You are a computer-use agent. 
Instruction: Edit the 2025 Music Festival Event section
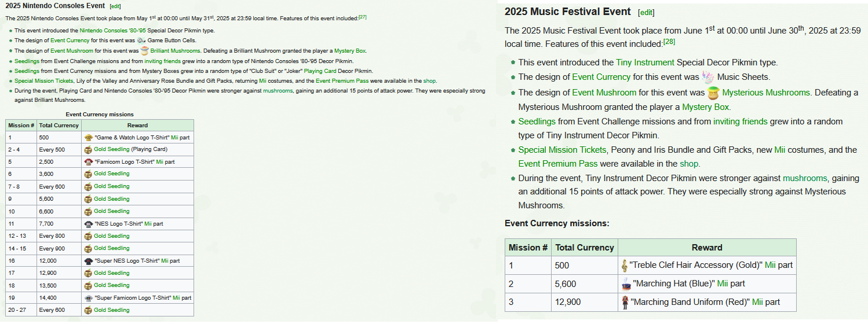click(x=645, y=12)
